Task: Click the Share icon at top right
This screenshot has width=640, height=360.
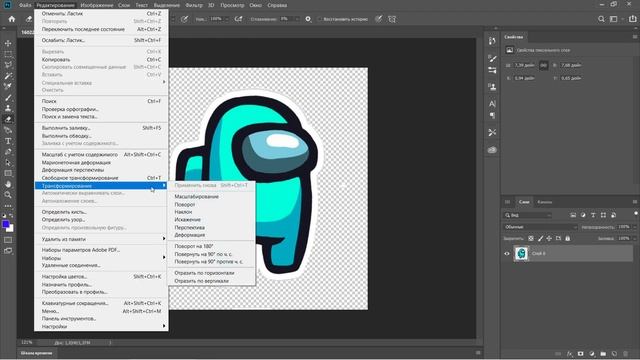Action: 632,19
